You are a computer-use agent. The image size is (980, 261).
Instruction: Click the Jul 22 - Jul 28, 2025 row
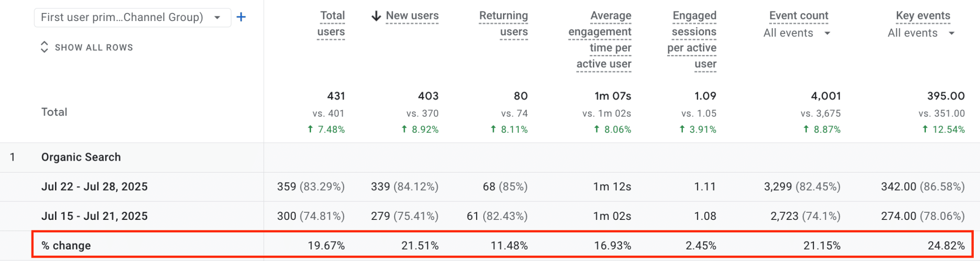(490, 187)
